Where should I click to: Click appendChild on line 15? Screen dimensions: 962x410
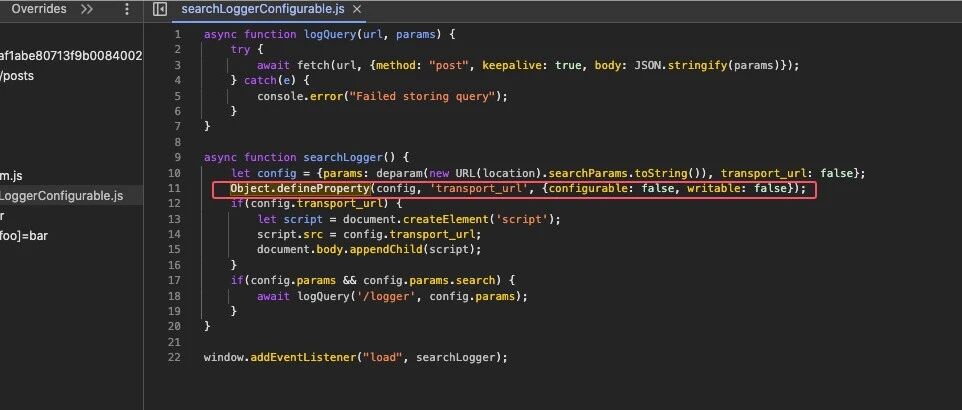[387, 250]
